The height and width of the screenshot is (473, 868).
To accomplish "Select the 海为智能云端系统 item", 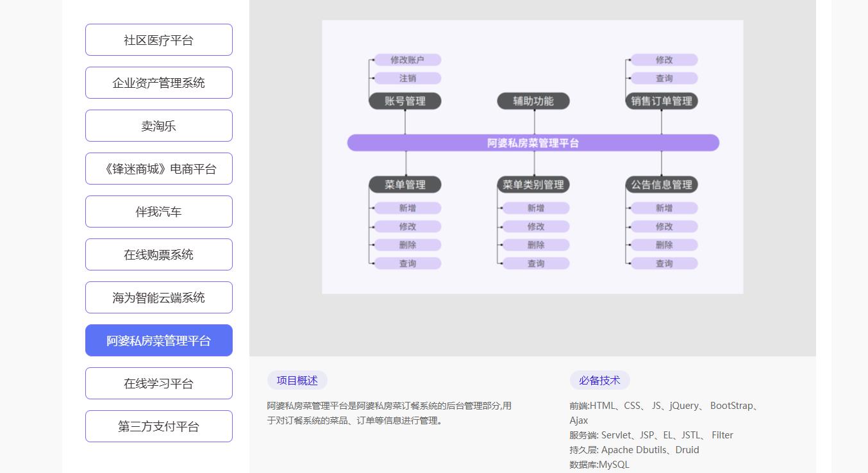I will 158,297.
